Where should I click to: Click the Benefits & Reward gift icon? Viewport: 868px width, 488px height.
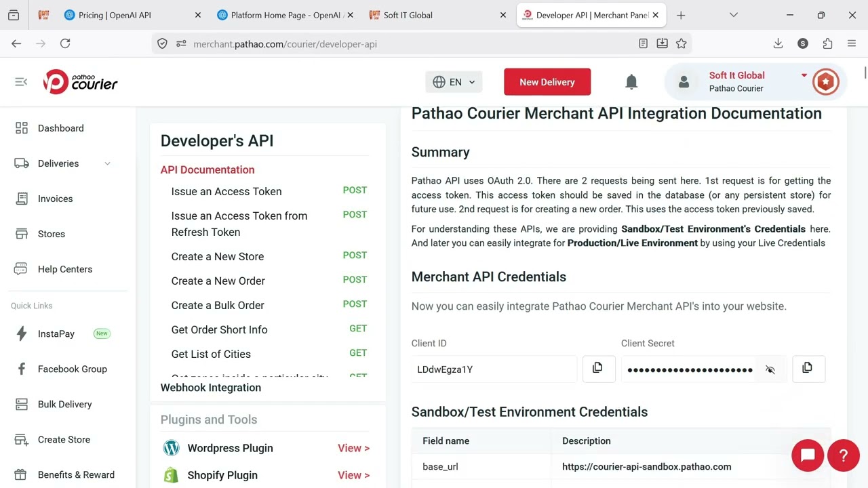[x=22, y=474]
